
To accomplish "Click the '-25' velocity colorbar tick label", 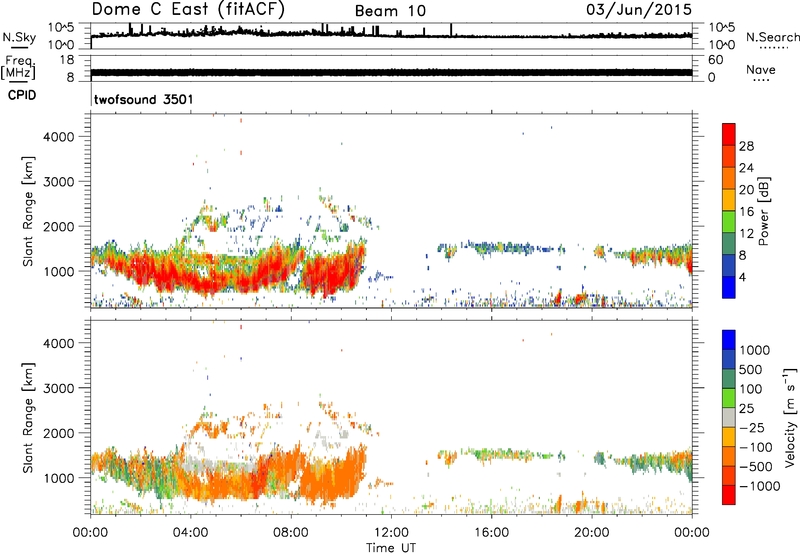I will [752, 428].
